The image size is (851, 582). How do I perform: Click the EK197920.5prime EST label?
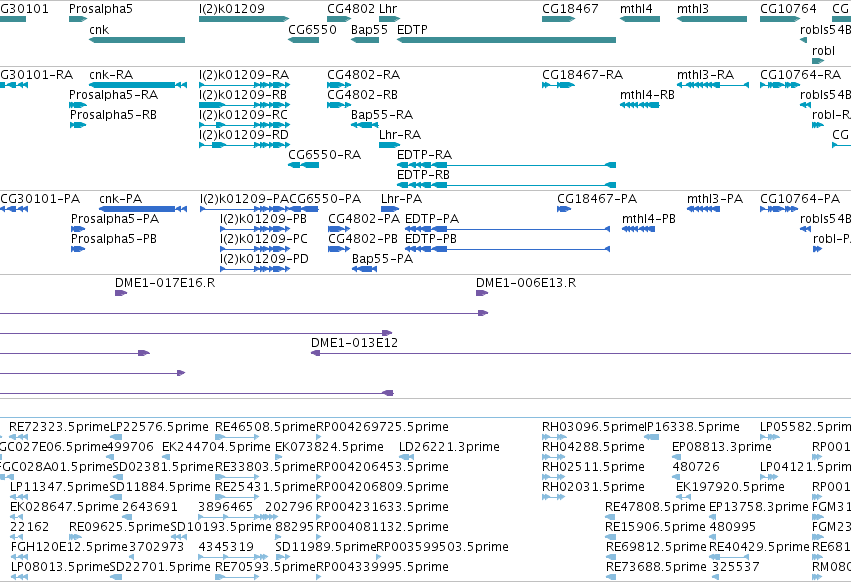pyautogui.click(x=730, y=487)
